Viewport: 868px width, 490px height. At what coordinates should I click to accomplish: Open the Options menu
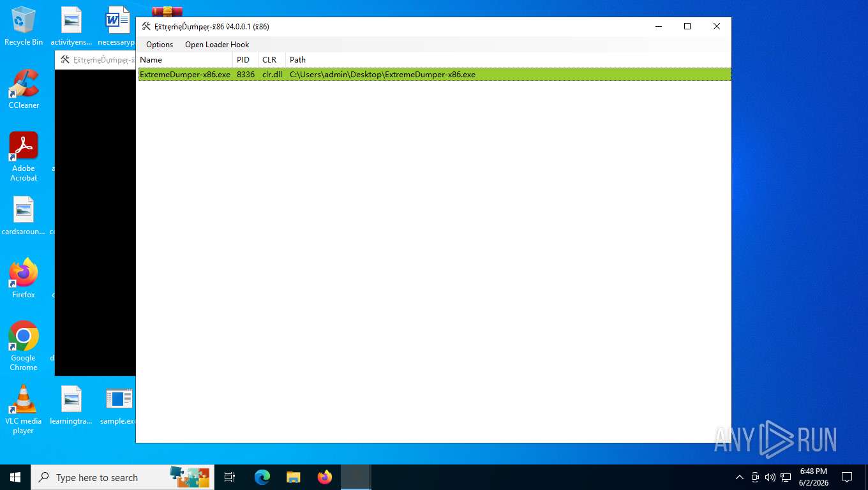pos(160,45)
